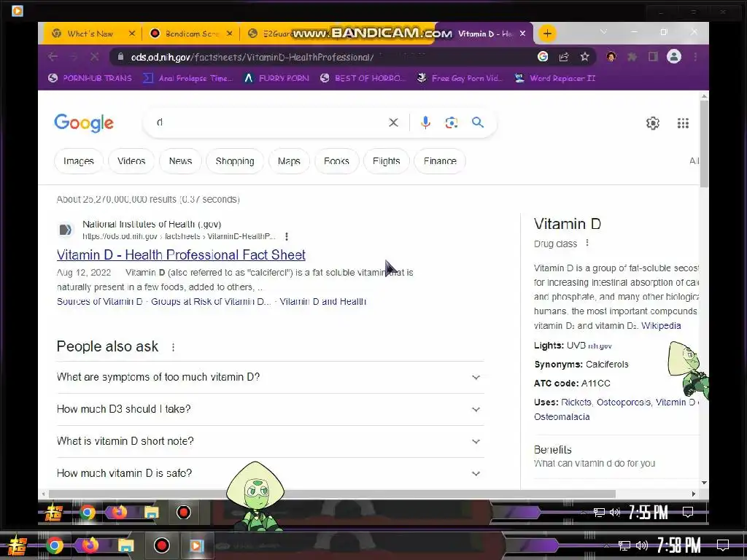Viewport: 747px width, 560px height.
Task: Open the three-dot menu next to NIH result URL
Action: click(x=286, y=236)
